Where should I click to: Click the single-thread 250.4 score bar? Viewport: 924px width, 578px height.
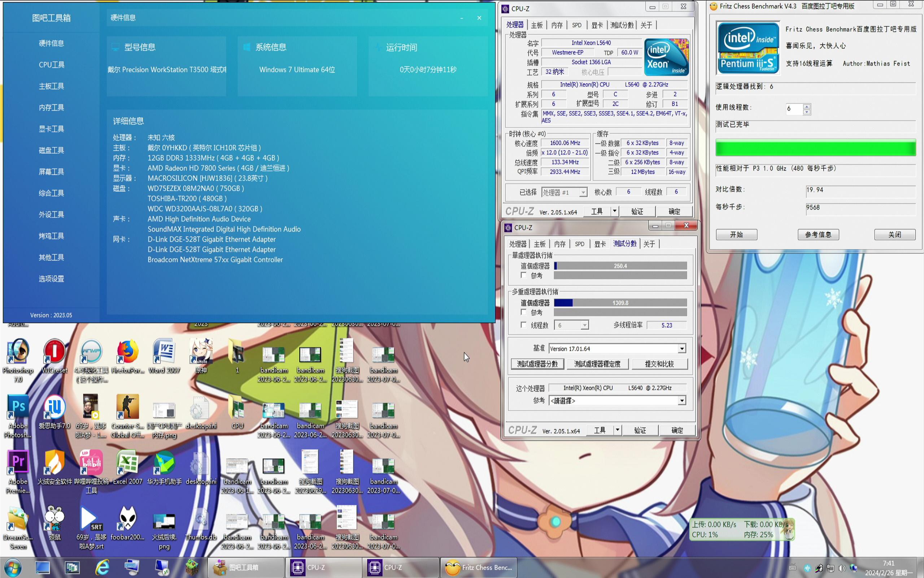pyautogui.click(x=620, y=266)
